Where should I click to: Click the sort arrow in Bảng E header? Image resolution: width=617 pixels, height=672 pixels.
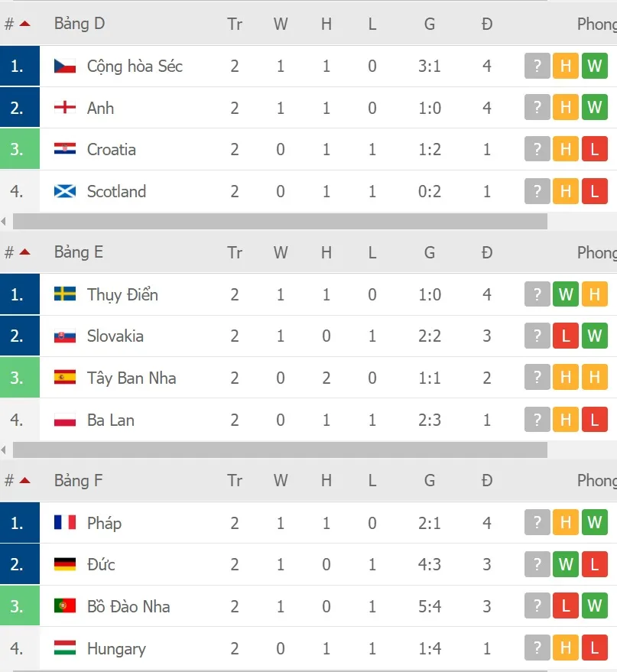[24, 252]
